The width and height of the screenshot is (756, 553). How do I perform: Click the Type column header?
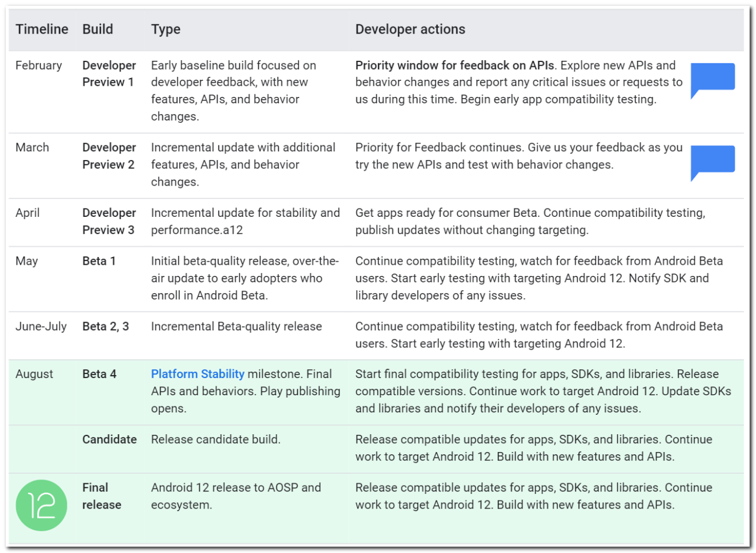[x=166, y=29]
